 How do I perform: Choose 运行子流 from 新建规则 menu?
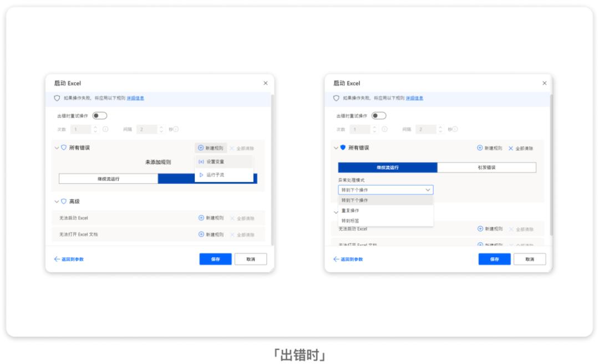(224, 175)
